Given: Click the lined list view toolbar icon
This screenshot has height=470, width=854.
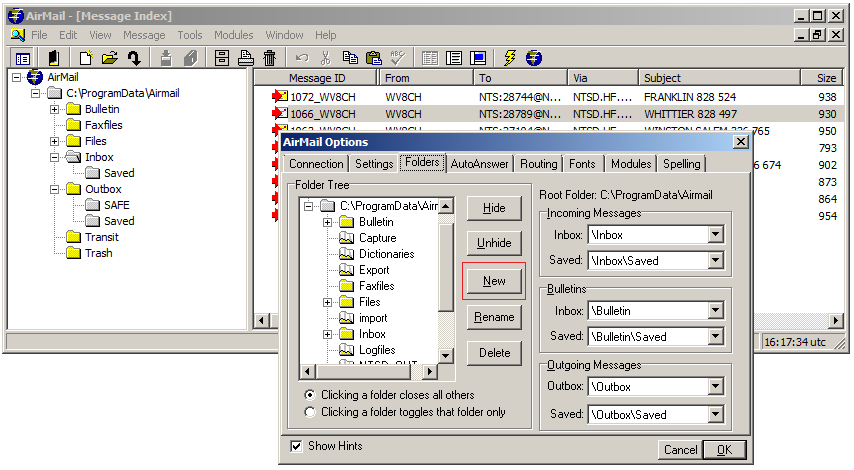Looking at the screenshot, I should coord(454,58).
